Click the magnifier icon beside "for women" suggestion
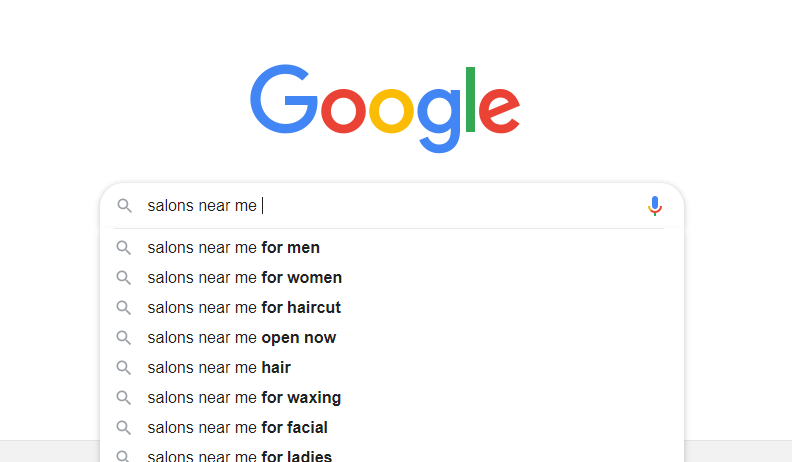 (124, 278)
